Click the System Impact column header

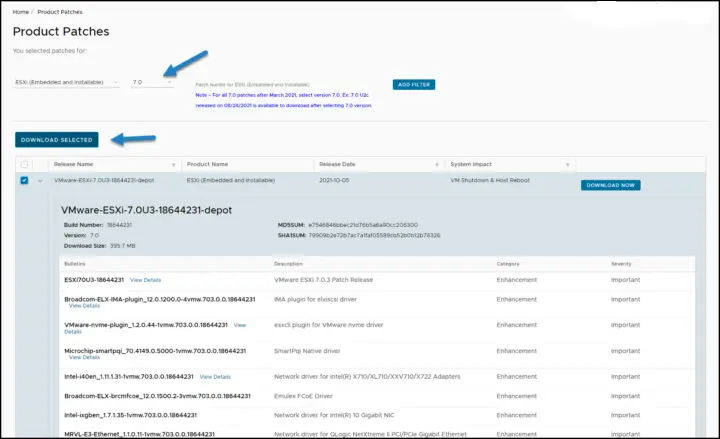point(471,164)
